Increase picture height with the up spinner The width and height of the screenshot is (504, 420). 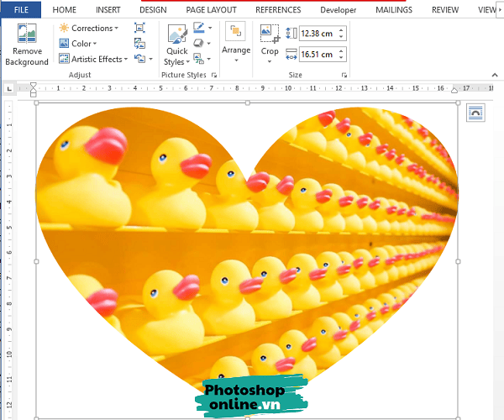tap(341, 30)
